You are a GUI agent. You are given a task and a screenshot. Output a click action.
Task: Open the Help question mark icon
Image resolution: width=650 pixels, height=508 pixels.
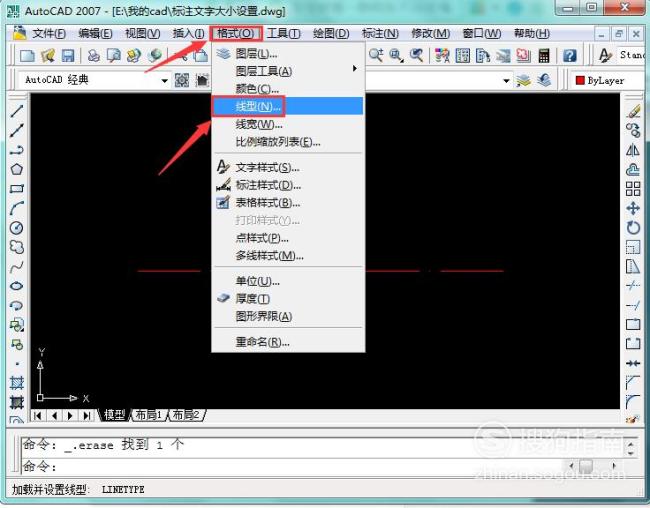570,55
